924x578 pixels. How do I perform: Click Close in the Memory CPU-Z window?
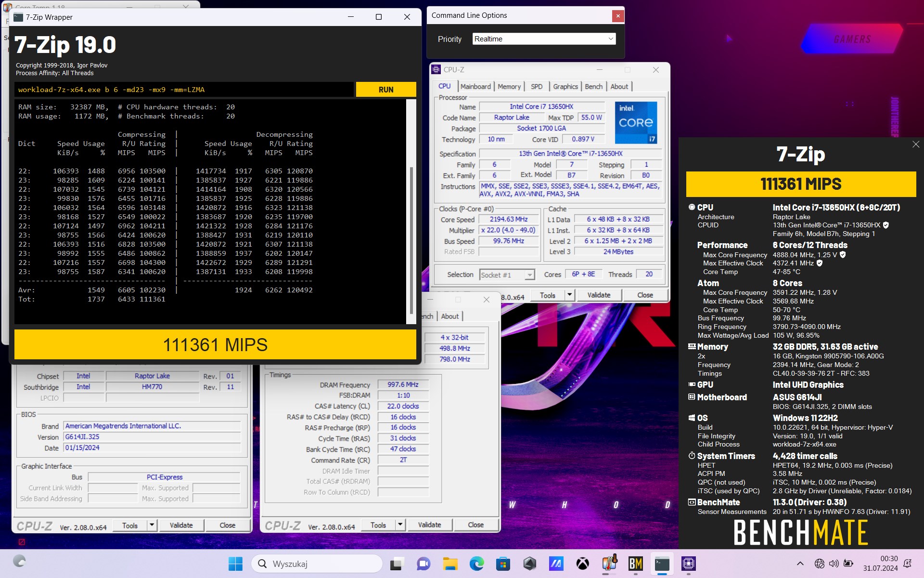tap(476, 525)
